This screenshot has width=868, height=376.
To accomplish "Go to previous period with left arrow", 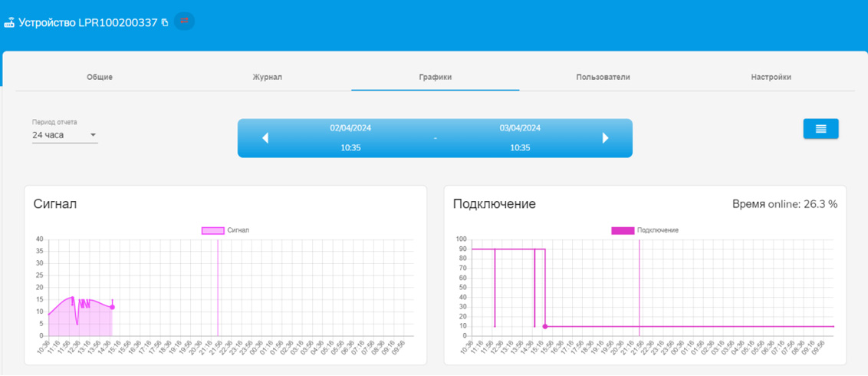I will [265, 138].
